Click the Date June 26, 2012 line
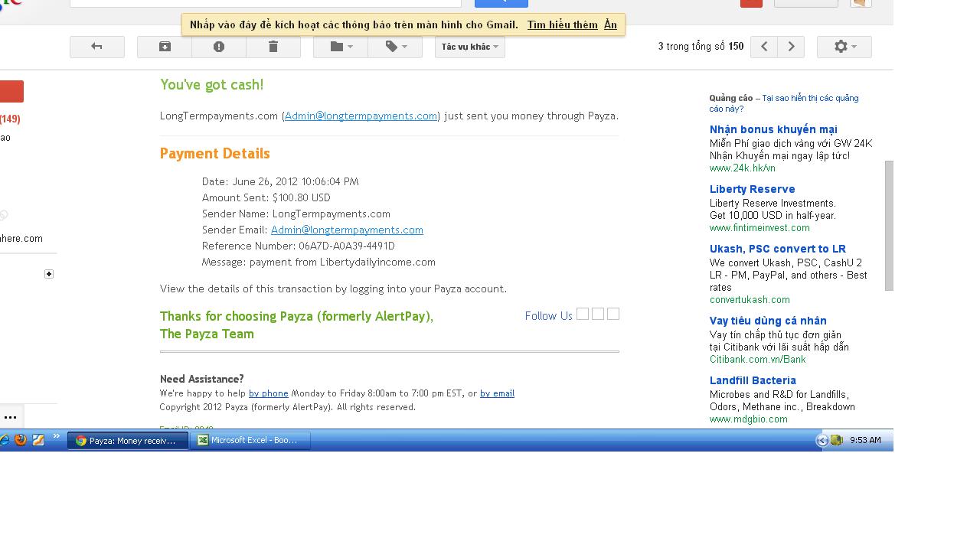Image resolution: width=980 pixels, height=551 pixels. coord(280,181)
